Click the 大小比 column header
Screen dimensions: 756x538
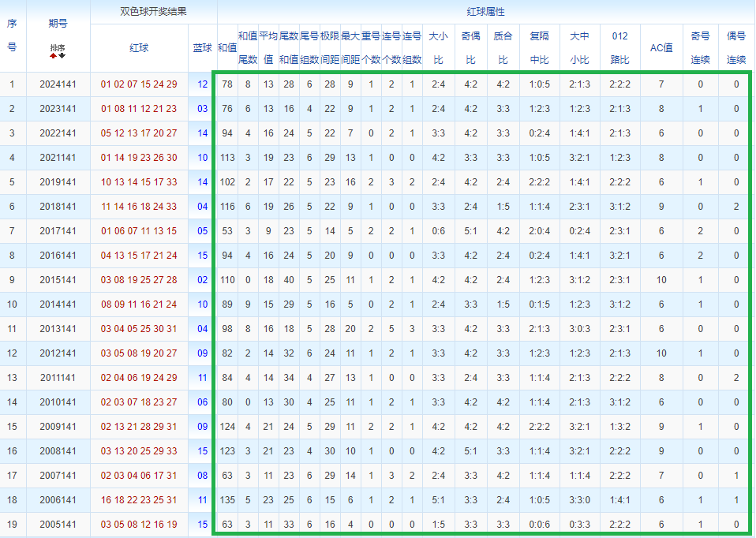point(438,47)
